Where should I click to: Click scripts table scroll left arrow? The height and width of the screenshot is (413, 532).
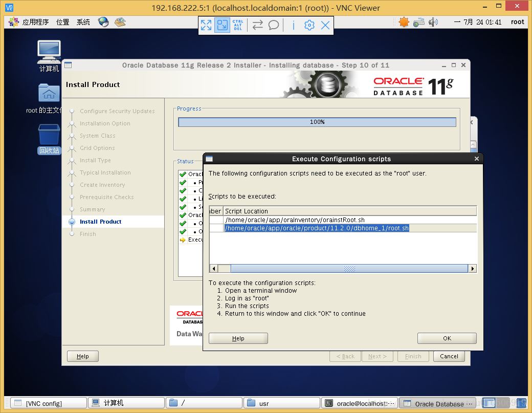[214, 269]
